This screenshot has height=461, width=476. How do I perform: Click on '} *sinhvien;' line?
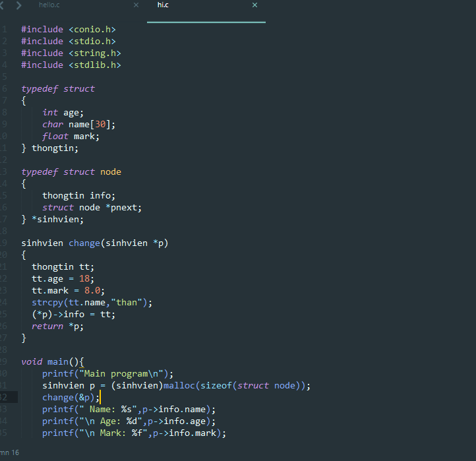pyautogui.click(x=53, y=219)
